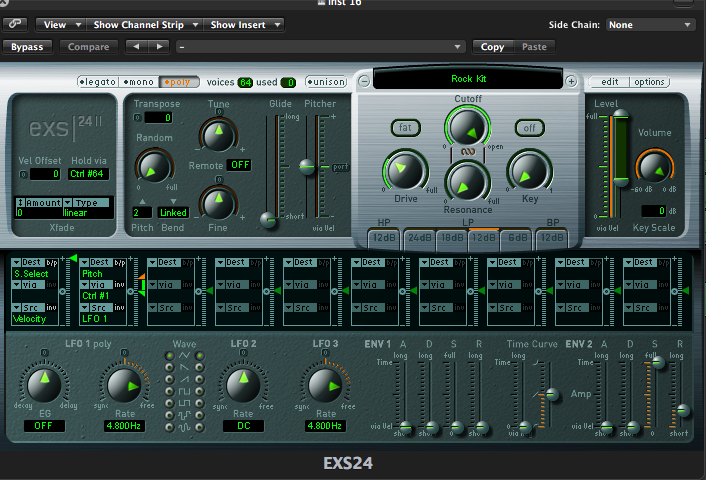Click the LFO 1 EG knob
Screen dimensions: 706x480
coord(44,385)
